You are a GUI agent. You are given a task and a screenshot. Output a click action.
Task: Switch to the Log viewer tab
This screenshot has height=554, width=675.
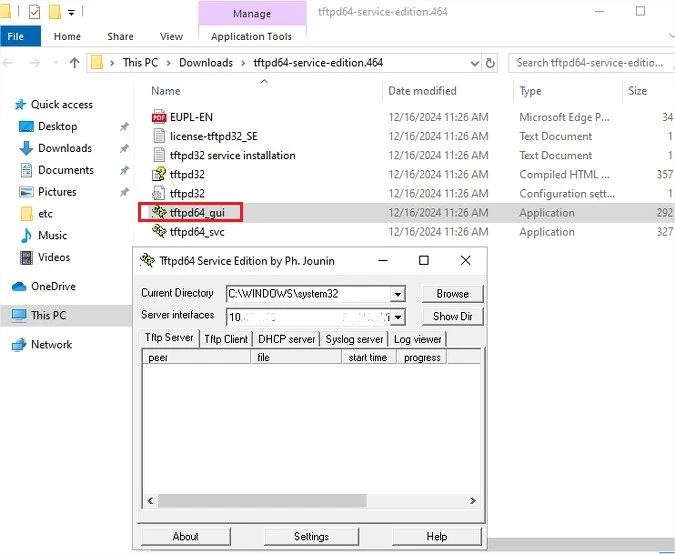coord(418,339)
